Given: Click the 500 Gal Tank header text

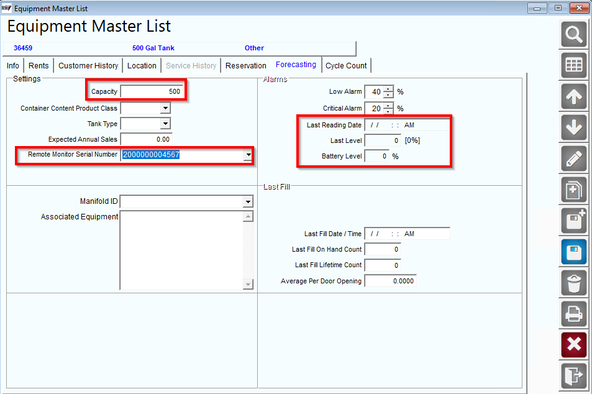Looking at the screenshot, I should [x=153, y=48].
